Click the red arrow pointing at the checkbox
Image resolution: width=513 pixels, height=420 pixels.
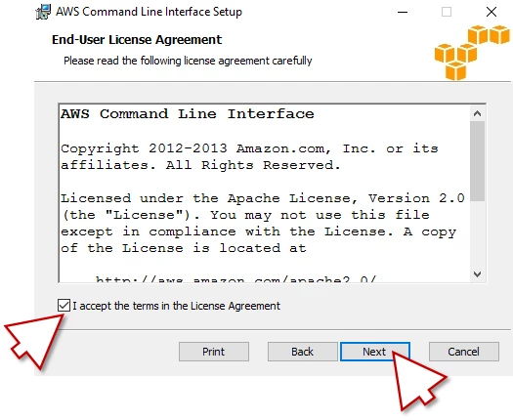tap(34, 340)
